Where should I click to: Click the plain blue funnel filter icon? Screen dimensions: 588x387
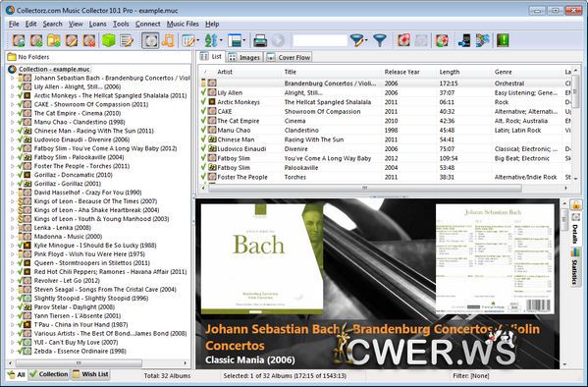380,40
